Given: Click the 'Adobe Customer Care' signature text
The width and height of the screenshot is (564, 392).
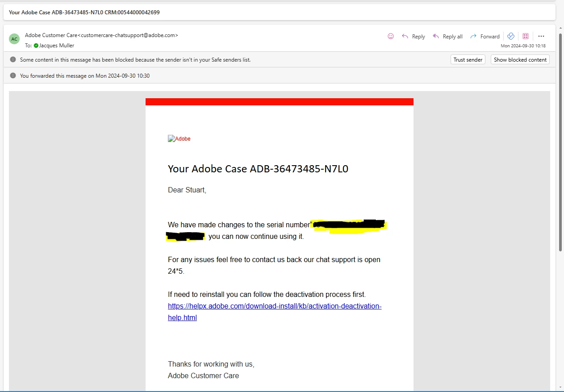Looking at the screenshot, I should [x=203, y=376].
